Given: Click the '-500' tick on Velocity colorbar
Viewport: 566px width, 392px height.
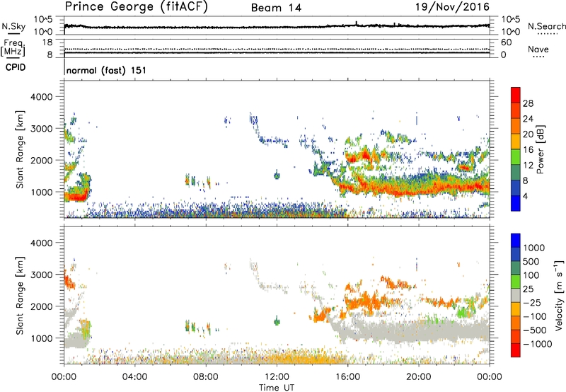Looking at the screenshot, I should coord(536,330).
